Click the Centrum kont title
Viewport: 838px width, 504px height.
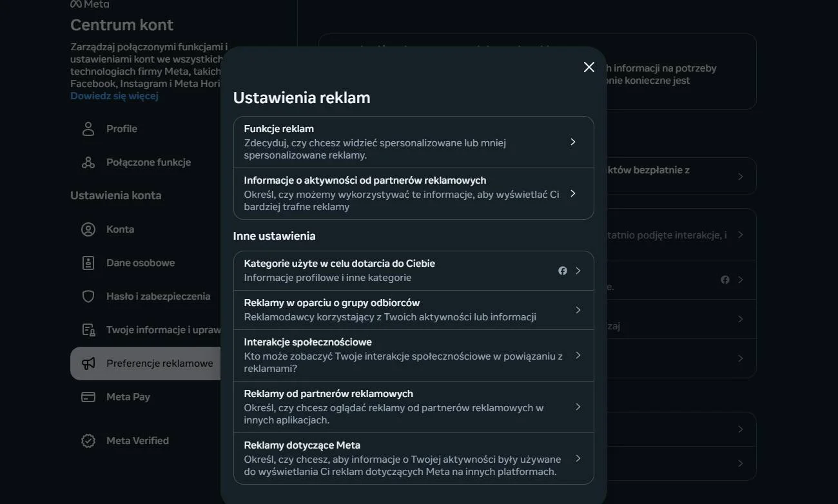[122, 25]
